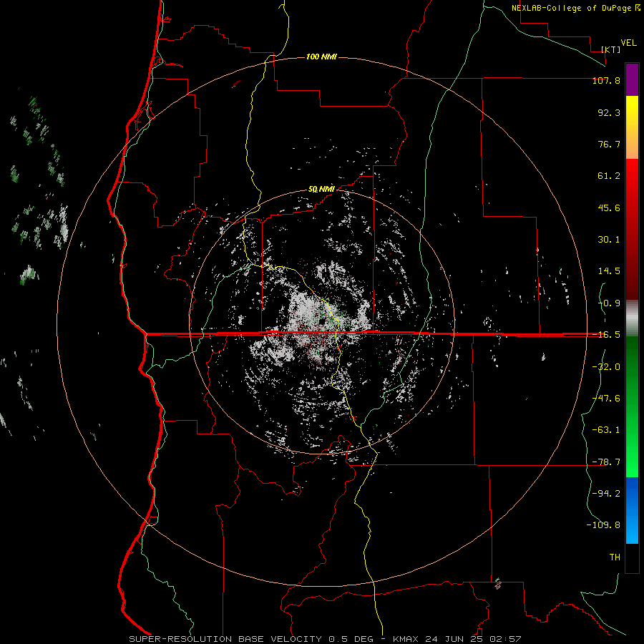Screen dimensions: 644x644
Task: Click the TH legend label
Action: click(x=615, y=557)
